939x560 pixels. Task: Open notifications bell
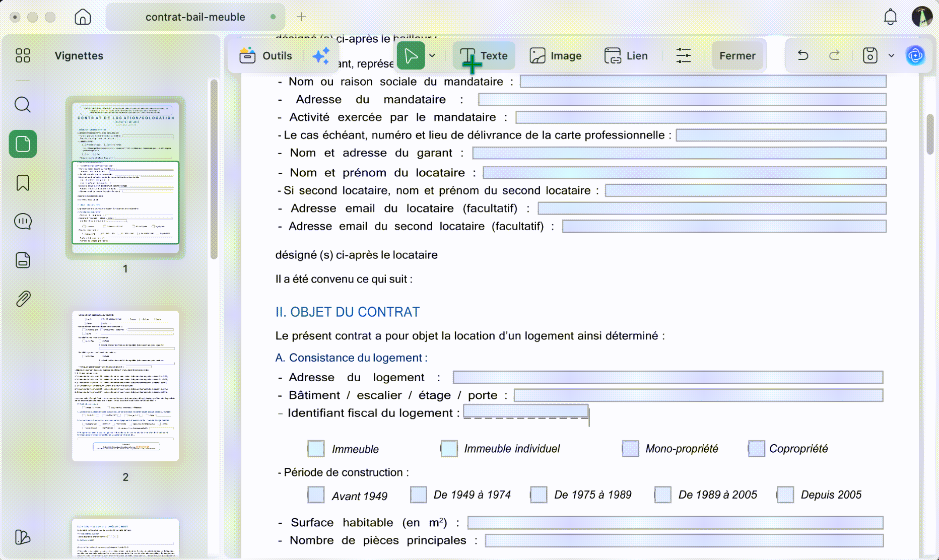pyautogui.click(x=890, y=17)
